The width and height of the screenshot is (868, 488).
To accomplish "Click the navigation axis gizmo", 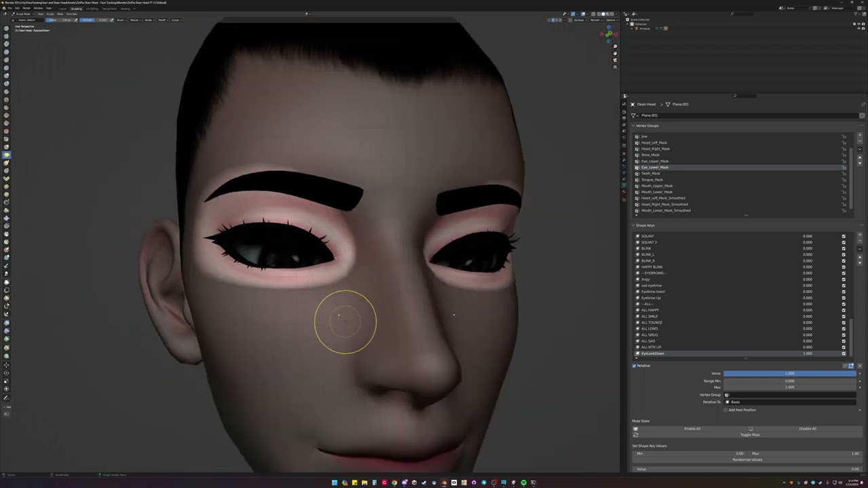I will click(x=609, y=34).
